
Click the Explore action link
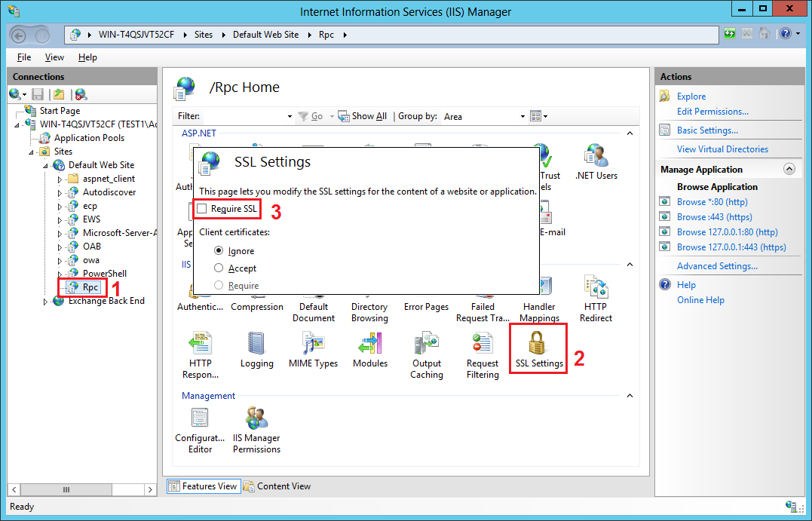click(691, 97)
